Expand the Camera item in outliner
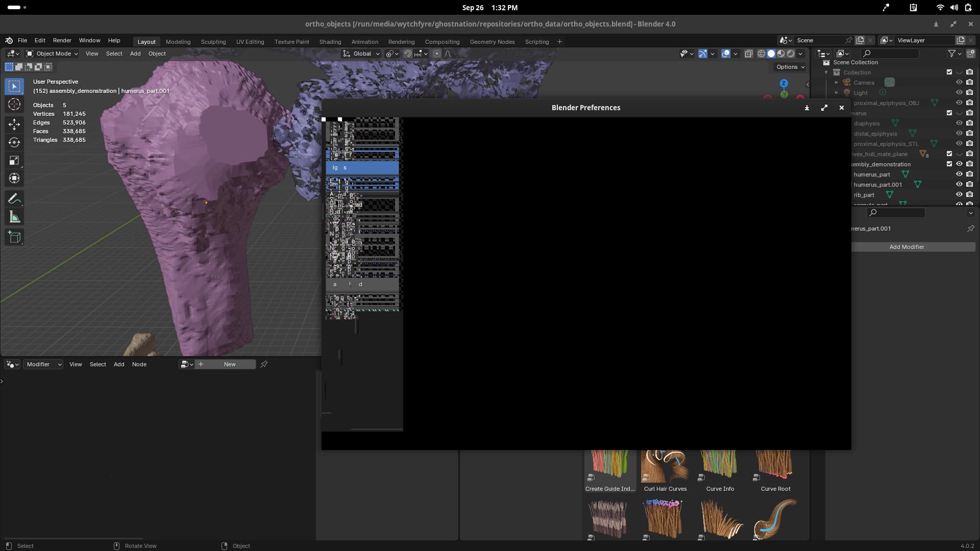Image resolution: width=980 pixels, height=551 pixels. [x=836, y=83]
